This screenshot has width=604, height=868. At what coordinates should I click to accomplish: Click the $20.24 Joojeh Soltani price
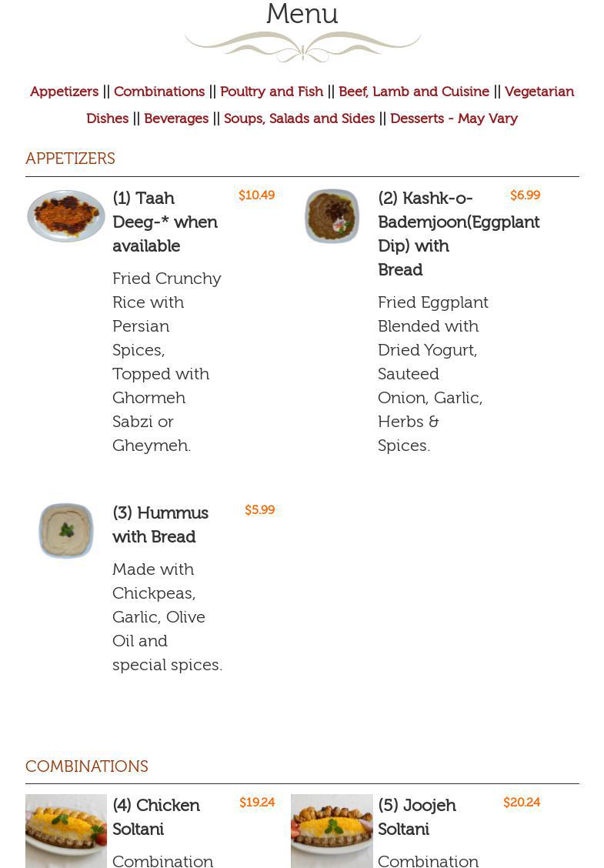(522, 803)
